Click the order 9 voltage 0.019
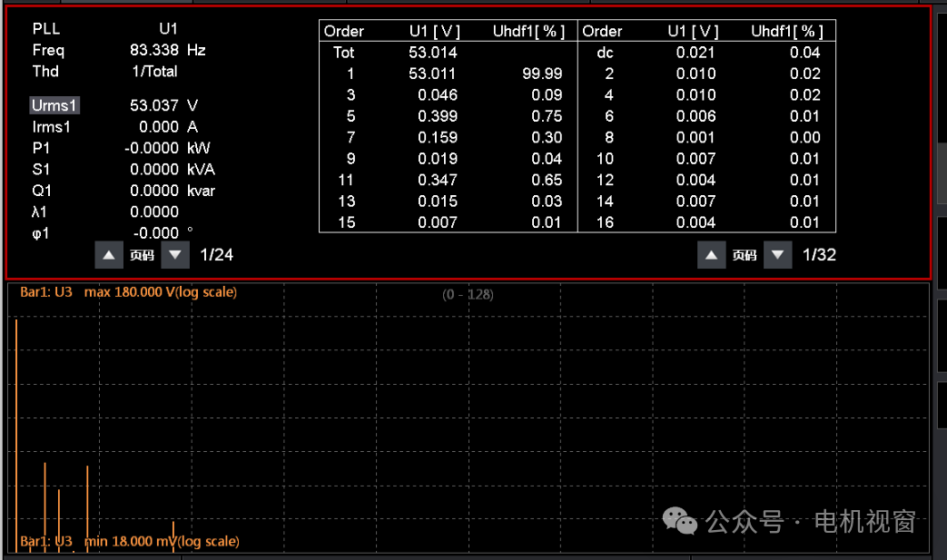Image resolution: width=947 pixels, height=560 pixels. click(438, 159)
